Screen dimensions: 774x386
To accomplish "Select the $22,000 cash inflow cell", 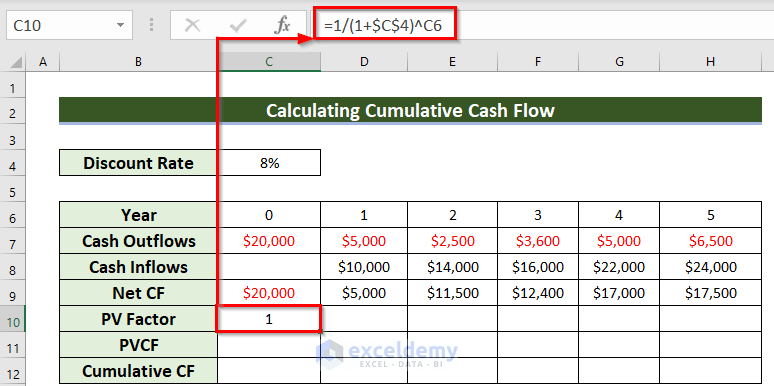I will click(619, 267).
